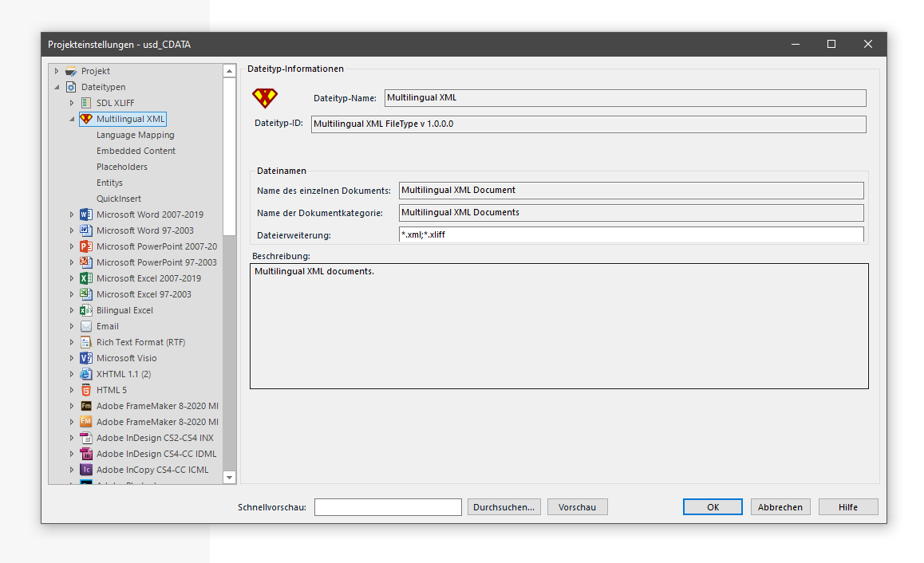Click the Bilingual Excel icon
The width and height of the screenshot is (924, 563).
click(x=86, y=309)
